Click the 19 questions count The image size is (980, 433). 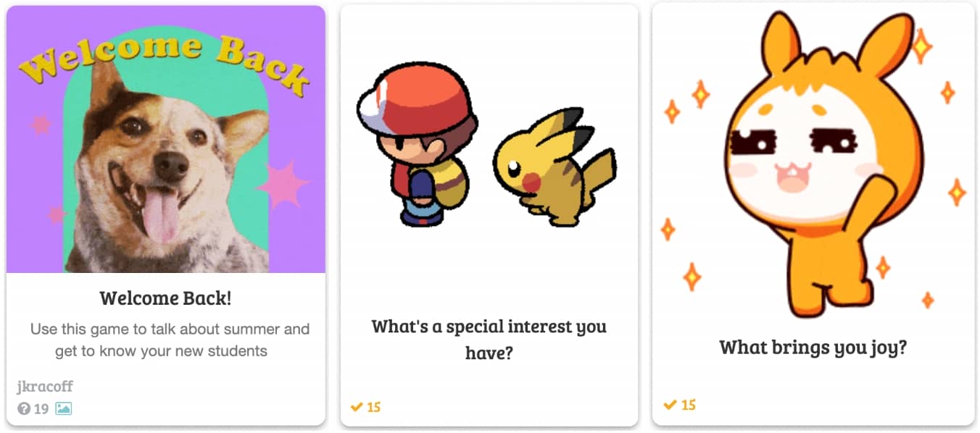(x=41, y=409)
